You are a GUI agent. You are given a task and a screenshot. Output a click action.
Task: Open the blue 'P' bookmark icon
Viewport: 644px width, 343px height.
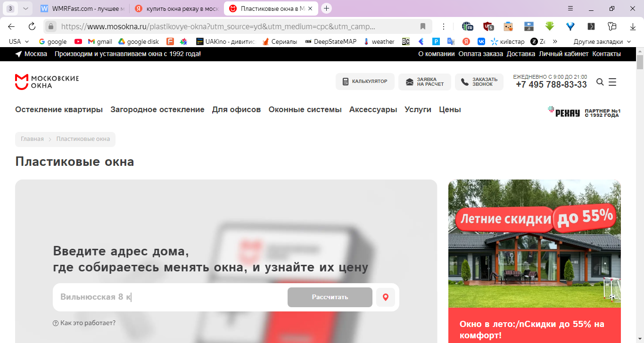tap(436, 41)
